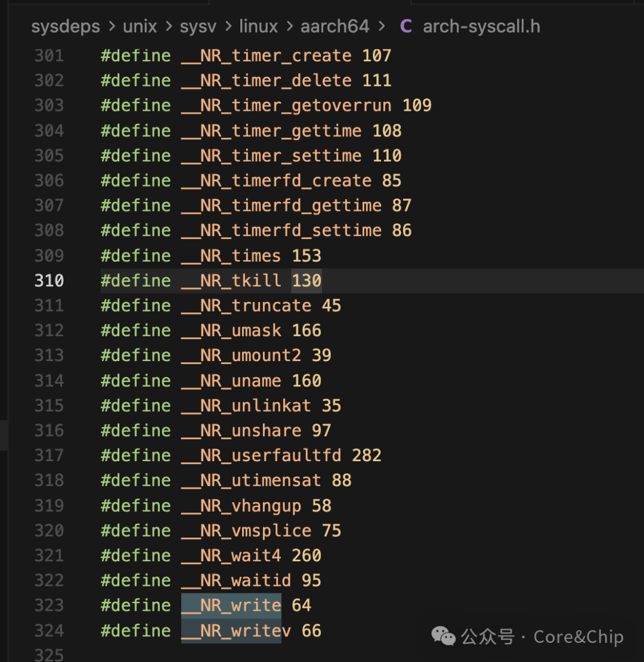Click the #define keyword on line 301

coord(135,55)
